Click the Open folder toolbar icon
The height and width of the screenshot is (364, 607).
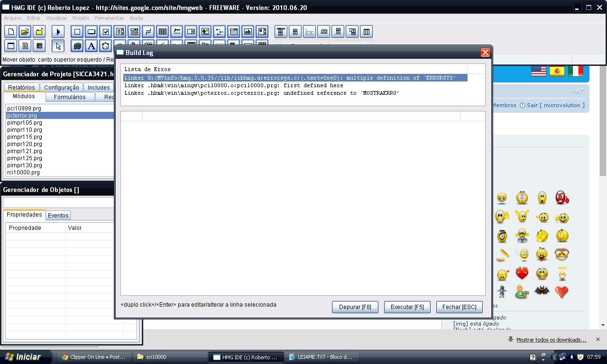click(25, 32)
